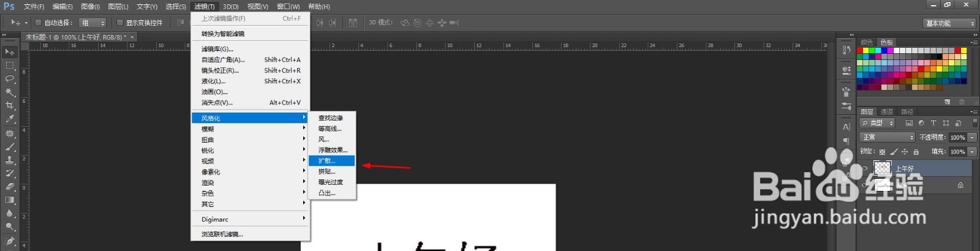Select the Lasso tool

(9, 79)
